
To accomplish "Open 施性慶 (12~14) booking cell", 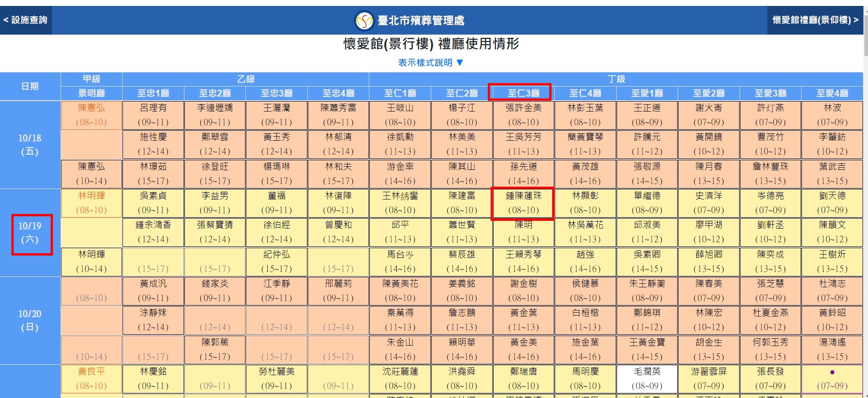I will pyautogui.click(x=153, y=144).
